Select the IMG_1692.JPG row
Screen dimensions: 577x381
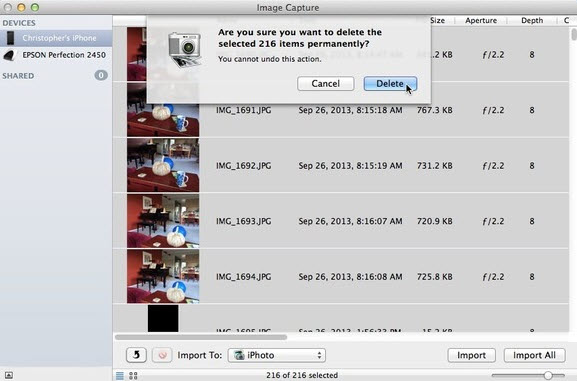341,165
